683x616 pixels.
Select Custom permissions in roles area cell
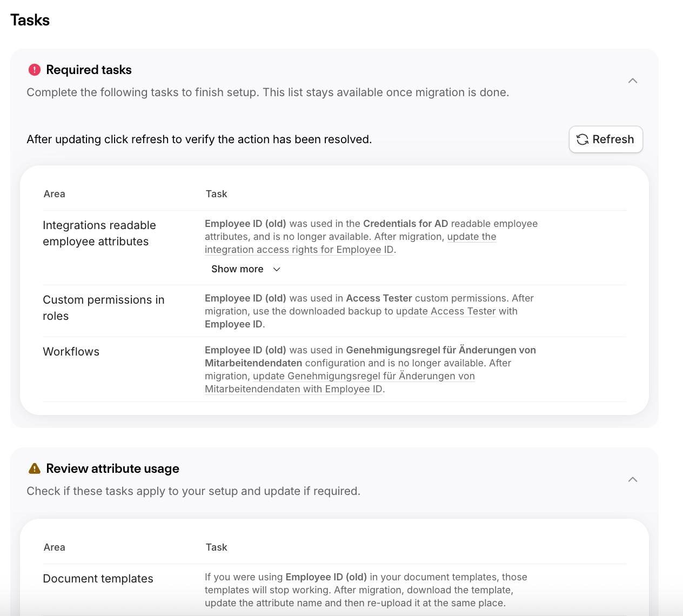pyautogui.click(x=104, y=308)
